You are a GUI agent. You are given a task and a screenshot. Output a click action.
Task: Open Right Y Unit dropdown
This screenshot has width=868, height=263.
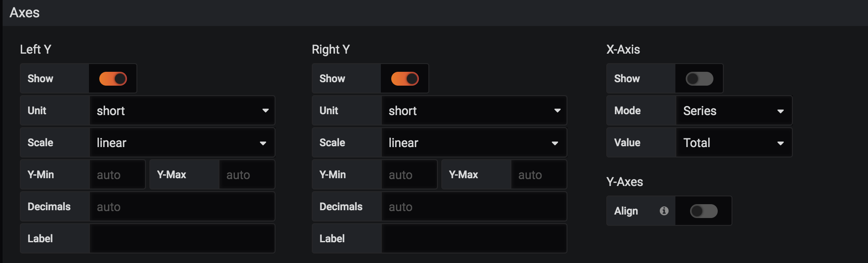[474, 111]
